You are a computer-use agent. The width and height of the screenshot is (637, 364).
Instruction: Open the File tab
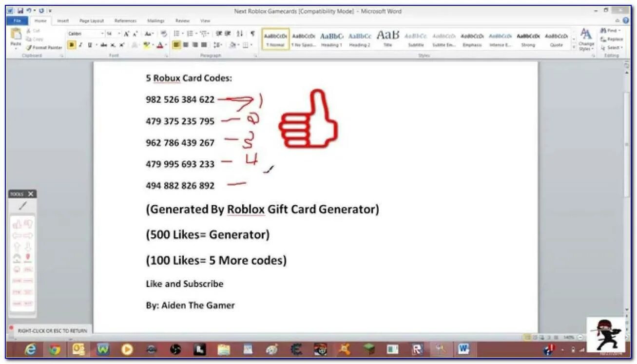[17, 21]
